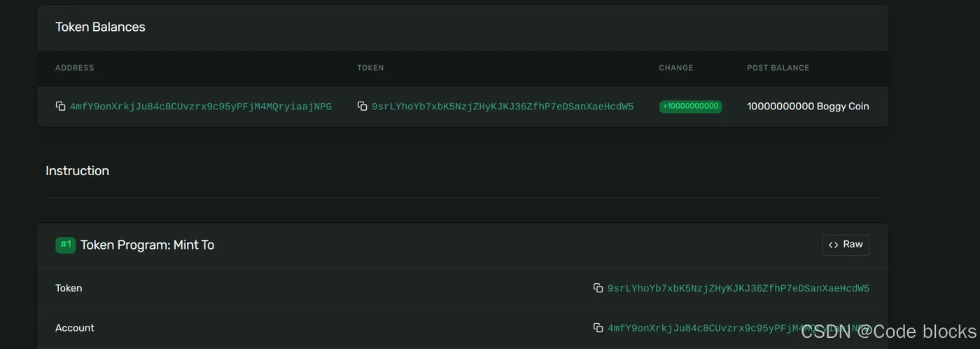980x349 pixels.
Task: Open the Account 4mfY9onX link in instruction details
Action: click(738, 328)
